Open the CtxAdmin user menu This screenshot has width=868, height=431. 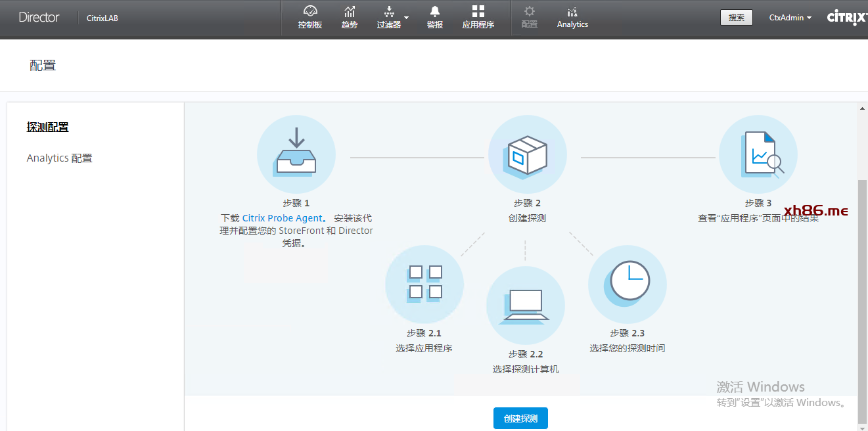click(x=790, y=18)
